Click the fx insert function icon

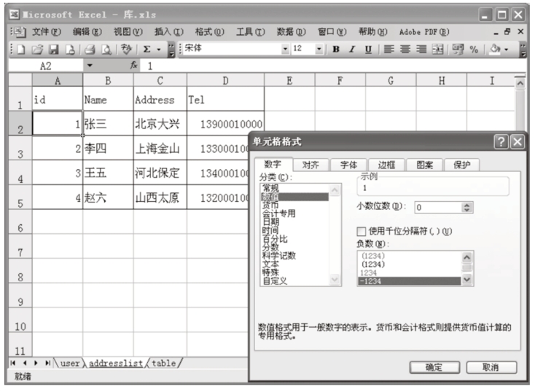pos(133,65)
